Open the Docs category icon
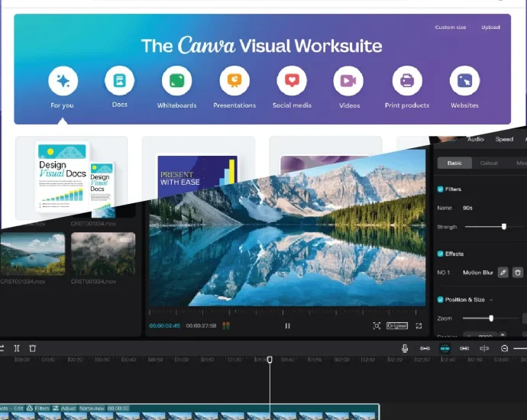 pos(120,81)
